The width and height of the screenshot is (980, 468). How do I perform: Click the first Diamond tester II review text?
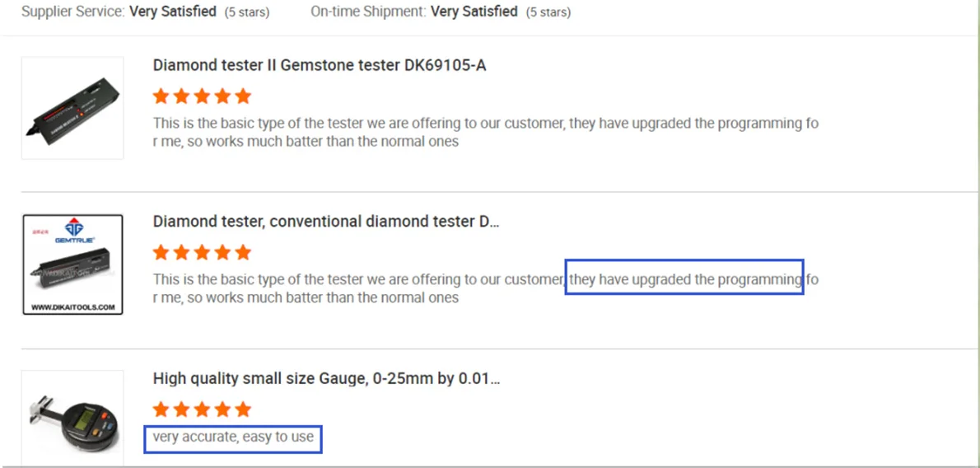pyautogui.click(x=486, y=132)
